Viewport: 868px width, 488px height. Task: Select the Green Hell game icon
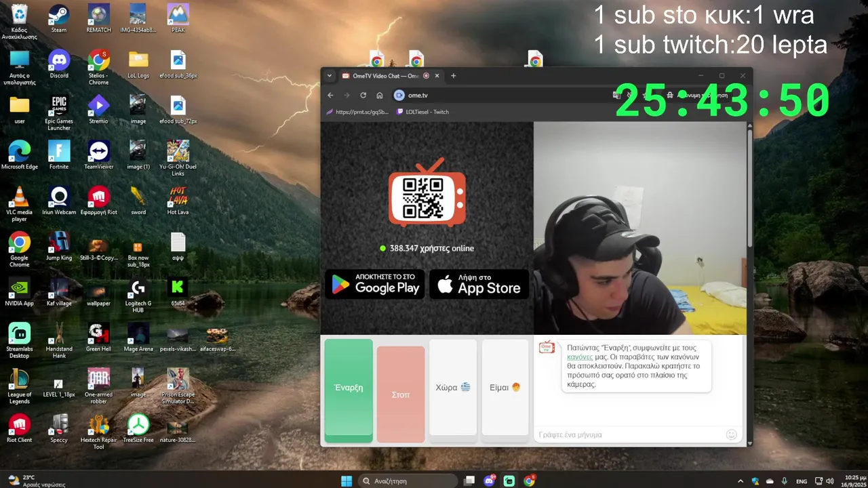[98, 338]
